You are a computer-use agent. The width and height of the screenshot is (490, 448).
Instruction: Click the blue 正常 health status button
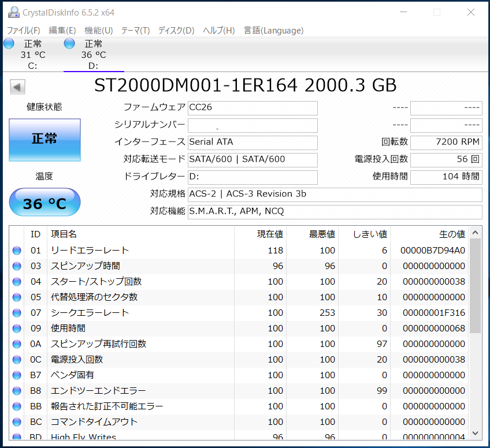coord(44,140)
